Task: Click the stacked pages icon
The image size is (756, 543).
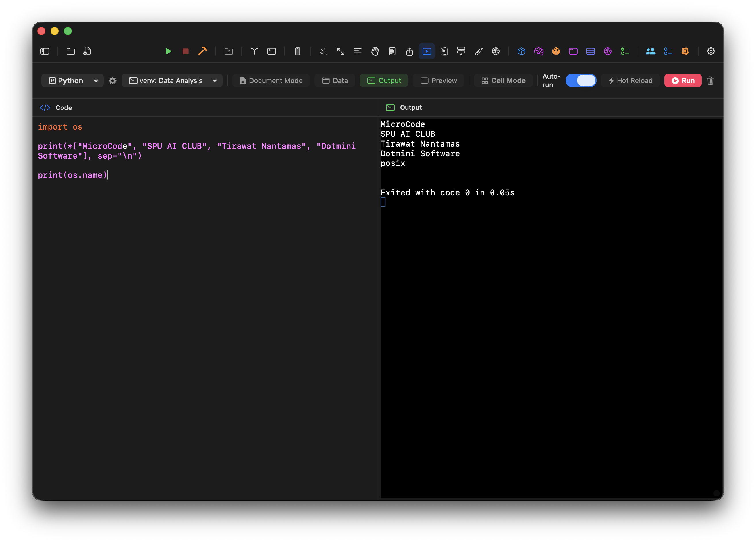Action: pyautogui.click(x=444, y=51)
